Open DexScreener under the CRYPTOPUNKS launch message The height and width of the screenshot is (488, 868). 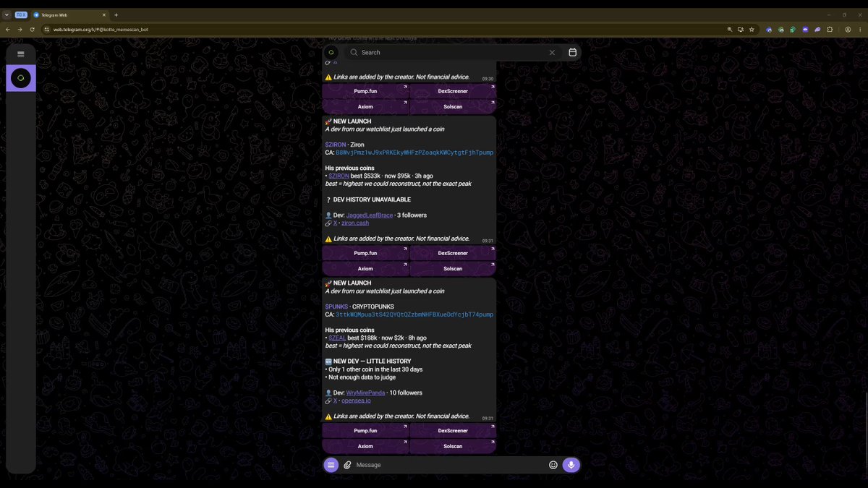[x=453, y=431]
